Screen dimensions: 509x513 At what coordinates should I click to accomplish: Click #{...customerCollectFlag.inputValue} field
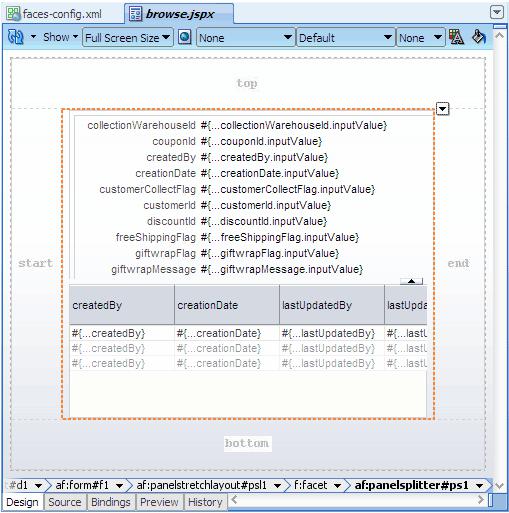tap(288, 189)
